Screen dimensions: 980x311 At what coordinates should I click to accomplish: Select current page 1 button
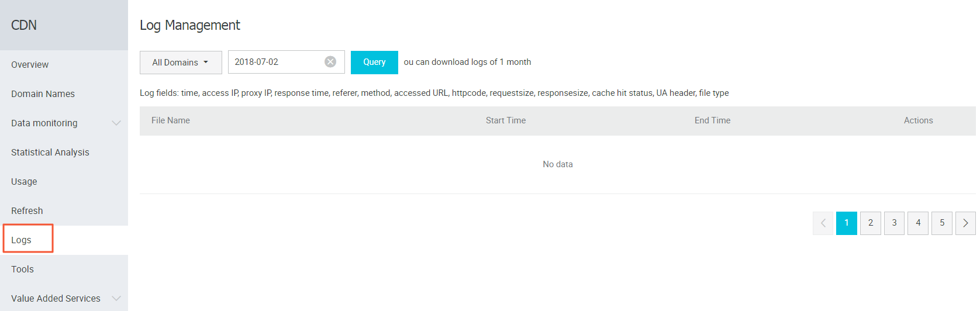tap(846, 223)
